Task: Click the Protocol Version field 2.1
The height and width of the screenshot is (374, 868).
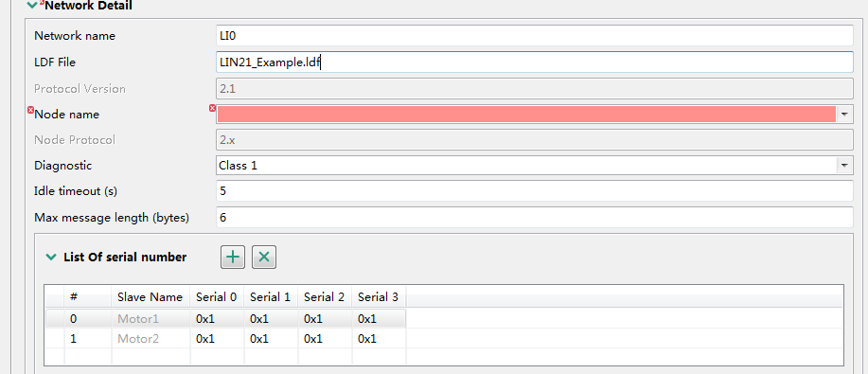Action: pyautogui.click(x=534, y=88)
